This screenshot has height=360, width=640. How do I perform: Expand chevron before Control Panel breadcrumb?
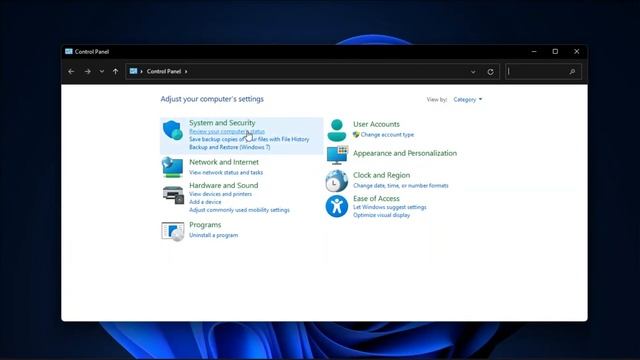[142, 71]
